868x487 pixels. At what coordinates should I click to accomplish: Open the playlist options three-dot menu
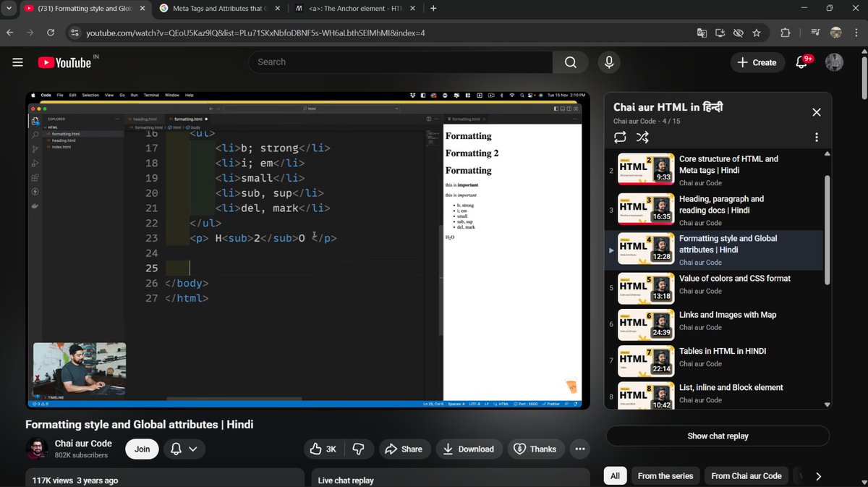point(817,137)
